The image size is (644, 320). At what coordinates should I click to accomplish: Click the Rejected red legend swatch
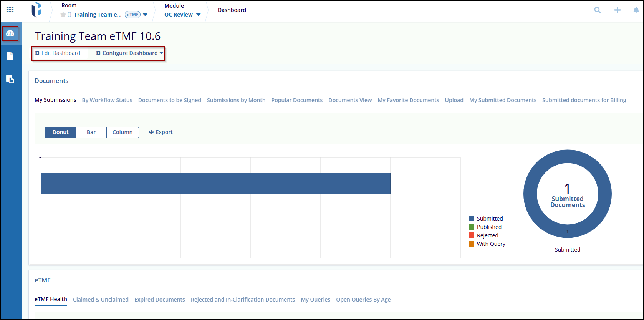point(472,235)
